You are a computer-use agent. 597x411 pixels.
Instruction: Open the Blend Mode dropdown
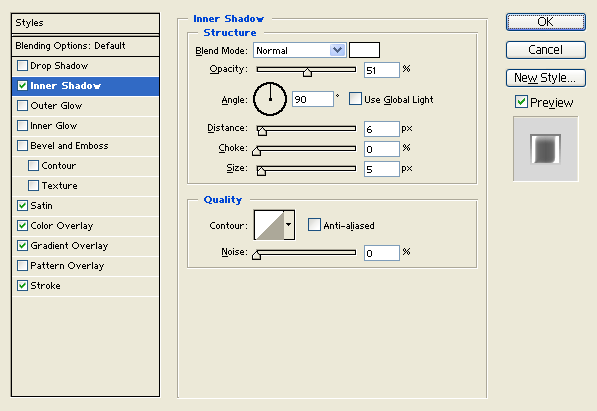(x=300, y=50)
